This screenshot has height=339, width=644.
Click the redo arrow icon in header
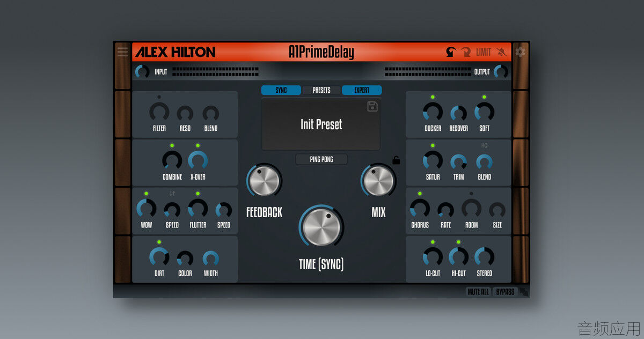[x=466, y=52]
